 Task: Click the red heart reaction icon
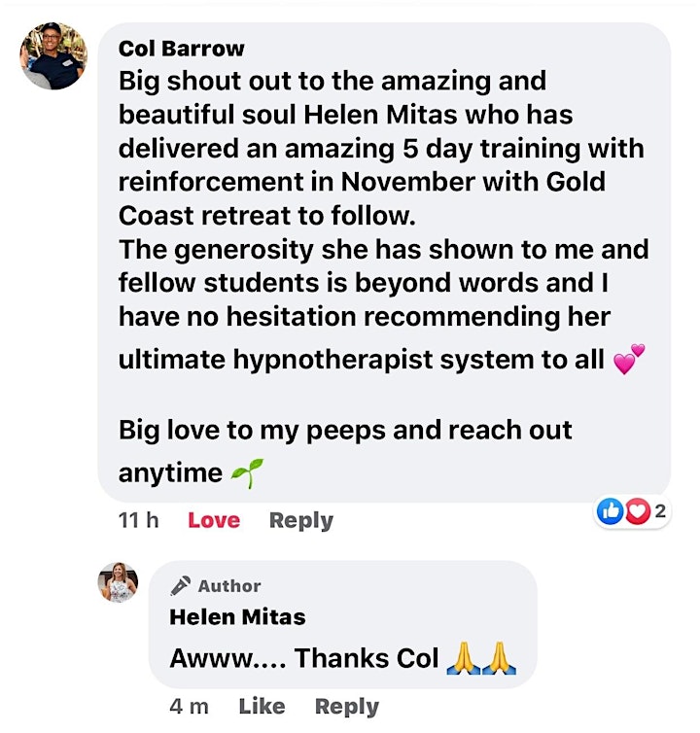[638, 512]
